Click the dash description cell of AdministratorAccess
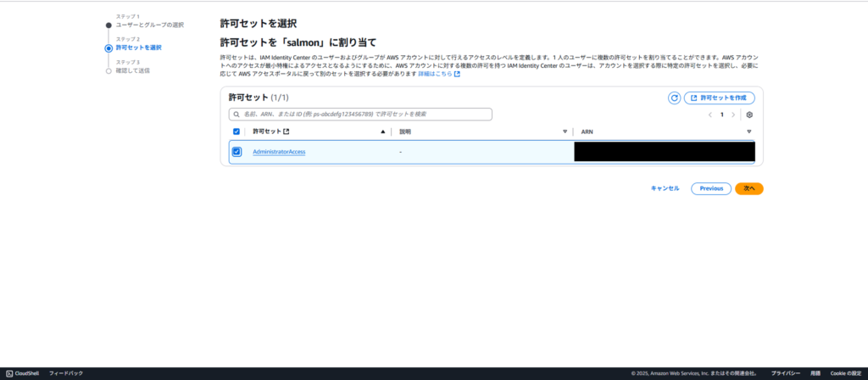Viewport: 868px width, 380px height. [400, 152]
